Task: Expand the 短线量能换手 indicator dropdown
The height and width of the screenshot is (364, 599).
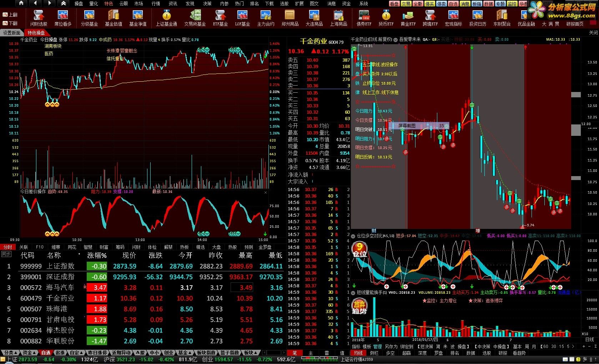Action: click(353, 292)
